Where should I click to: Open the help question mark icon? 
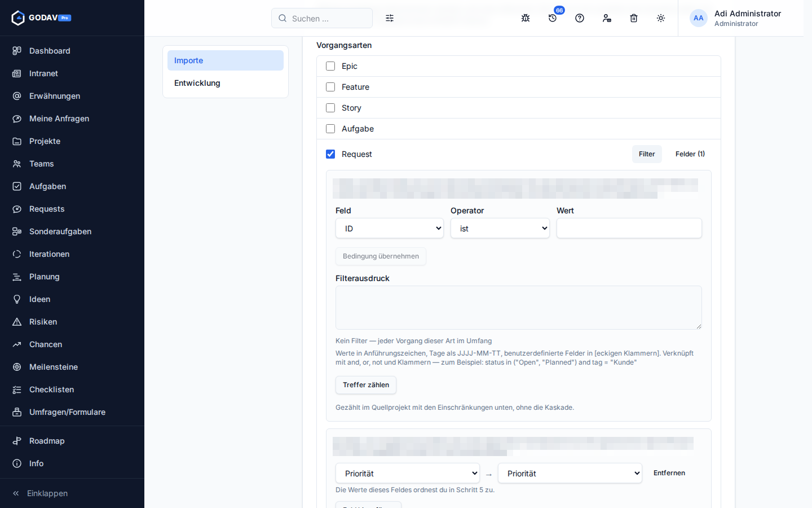pos(580,18)
